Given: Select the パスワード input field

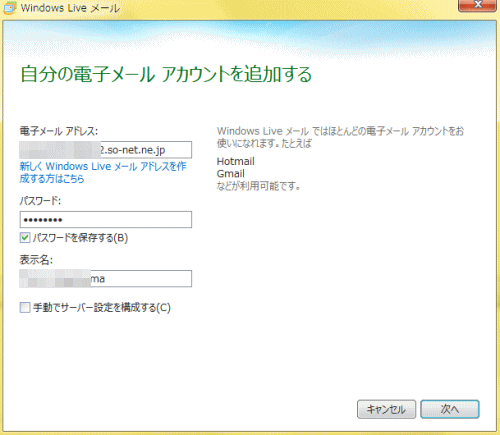Looking at the screenshot, I should click(106, 220).
